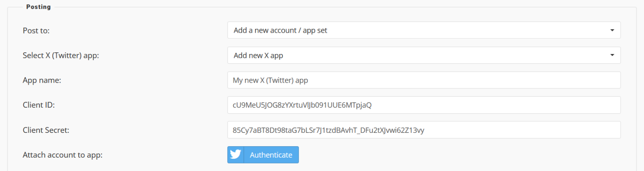Click the Twitter bird icon
Screen dimensions: 644x171
(236, 155)
